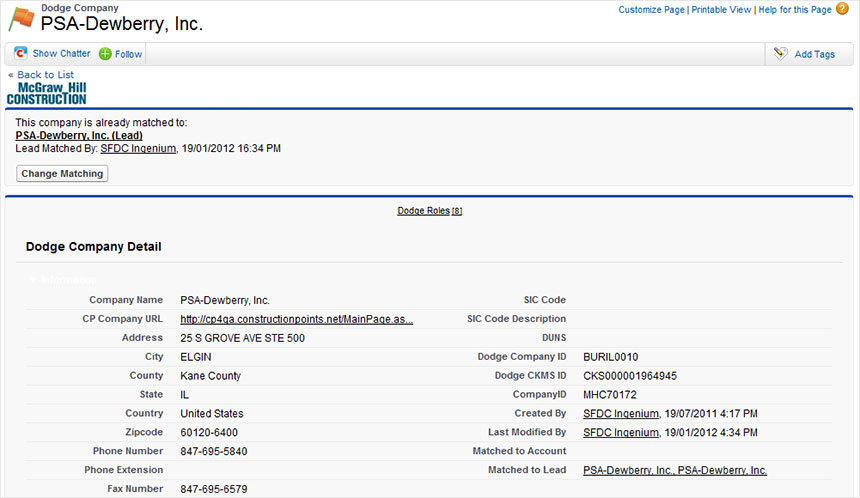Open the matched PSA-Dewberry, Inc. (Lead) link
This screenshot has width=860, height=498.
(x=79, y=135)
